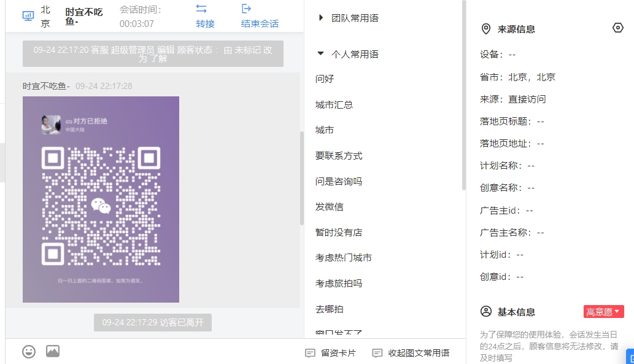Click the 省市：北京，北京 info row
634x364 pixels.
click(x=517, y=77)
